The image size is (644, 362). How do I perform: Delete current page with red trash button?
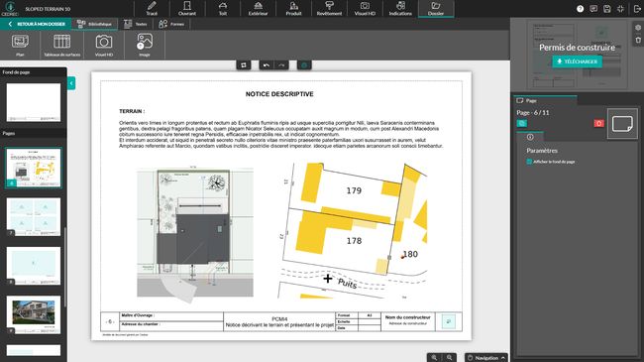coord(598,123)
